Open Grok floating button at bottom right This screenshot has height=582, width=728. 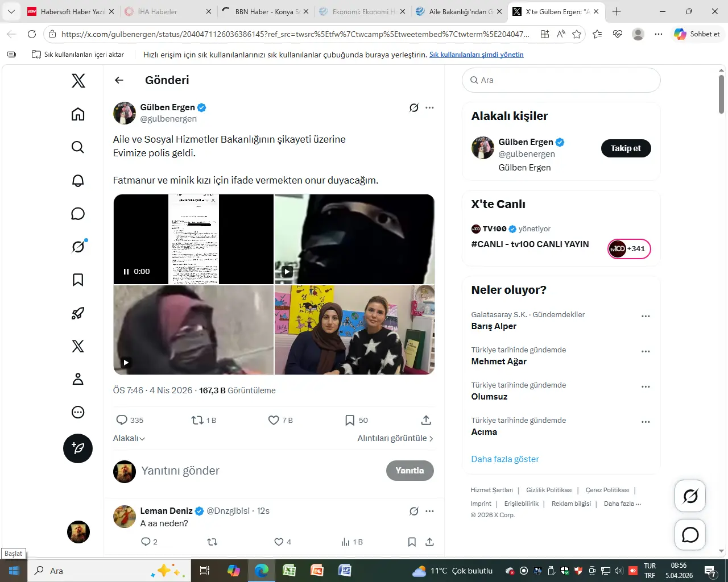click(690, 496)
